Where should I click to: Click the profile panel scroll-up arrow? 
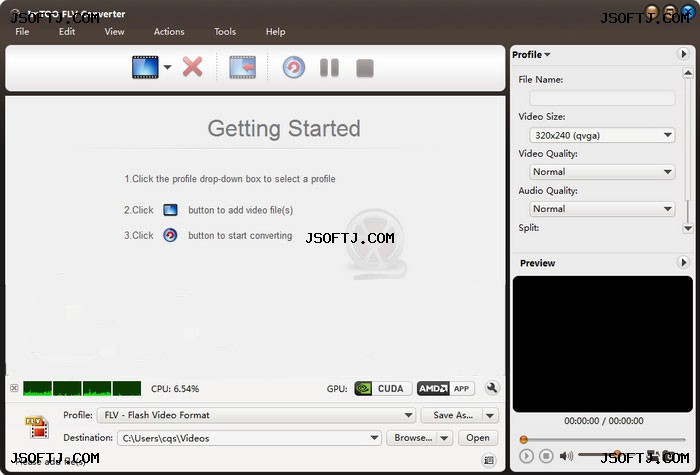click(688, 73)
